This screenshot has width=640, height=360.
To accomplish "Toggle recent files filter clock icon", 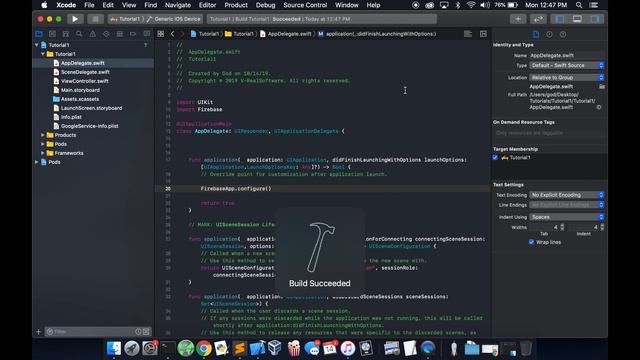I will coord(138,332).
